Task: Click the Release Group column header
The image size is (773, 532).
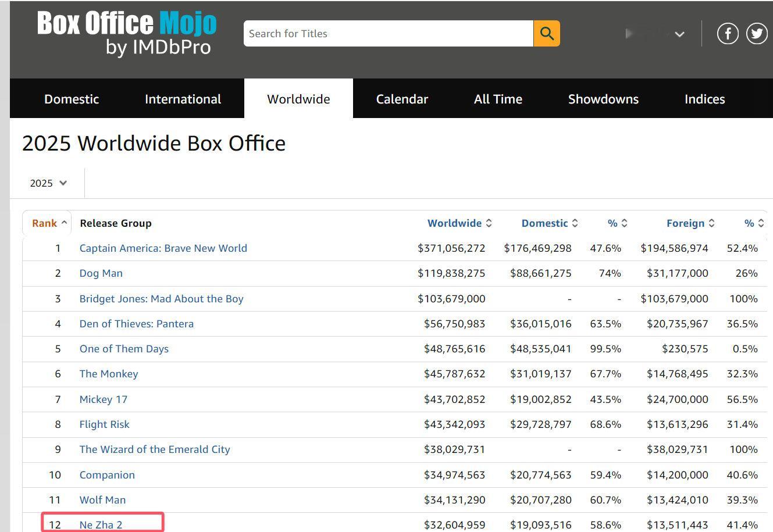Action: pos(116,223)
